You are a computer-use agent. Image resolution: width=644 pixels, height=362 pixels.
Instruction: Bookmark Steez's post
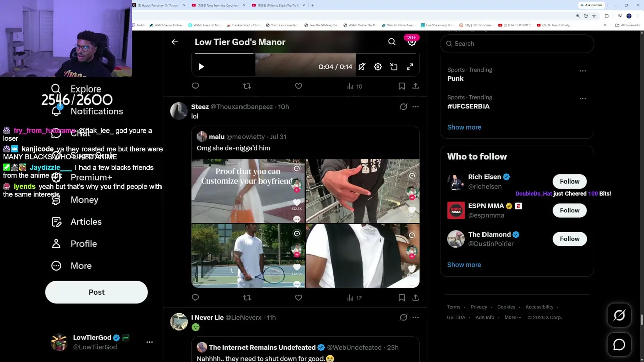401,298
